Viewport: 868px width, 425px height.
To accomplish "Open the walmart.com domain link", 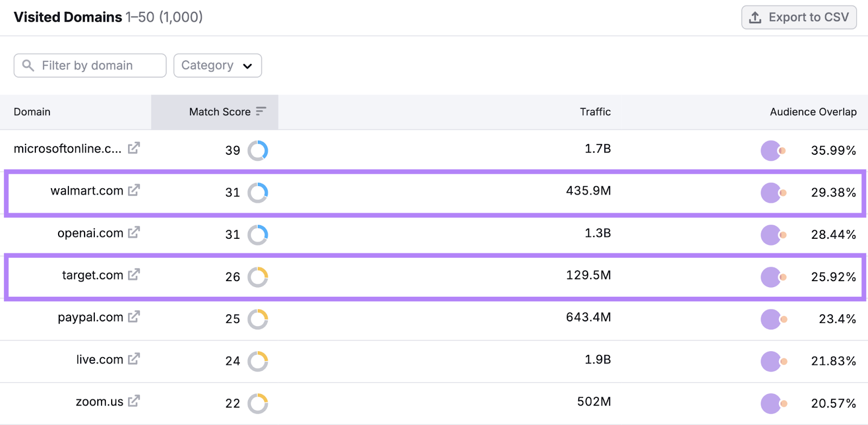I will pyautogui.click(x=87, y=191).
